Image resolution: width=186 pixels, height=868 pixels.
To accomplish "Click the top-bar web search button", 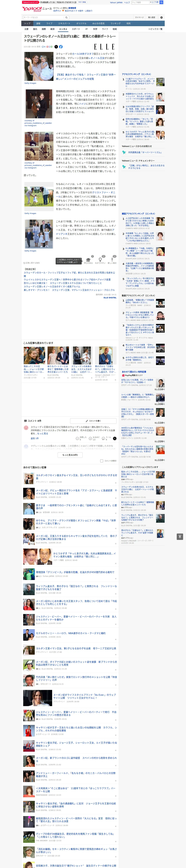I will coord(161,2).
